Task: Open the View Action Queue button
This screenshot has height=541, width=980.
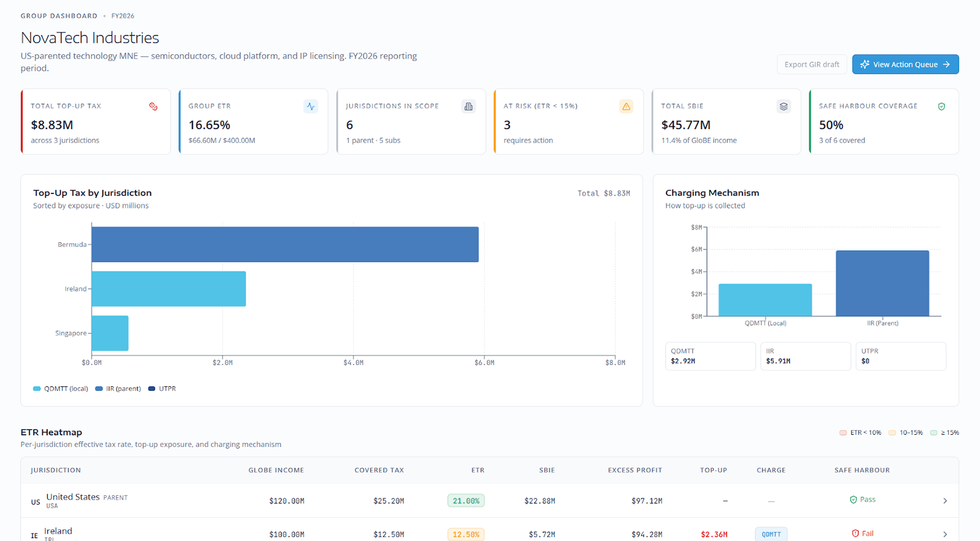Action: 905,64
